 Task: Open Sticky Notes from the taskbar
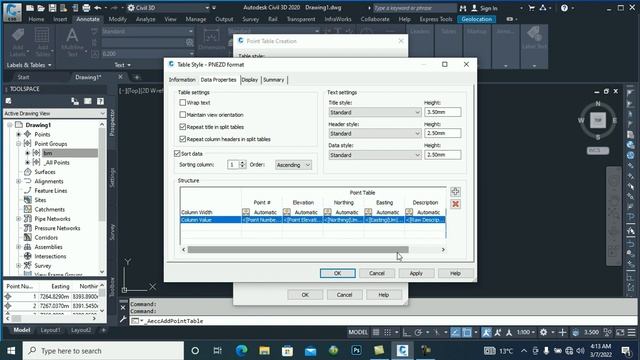[x=379, y=350]
